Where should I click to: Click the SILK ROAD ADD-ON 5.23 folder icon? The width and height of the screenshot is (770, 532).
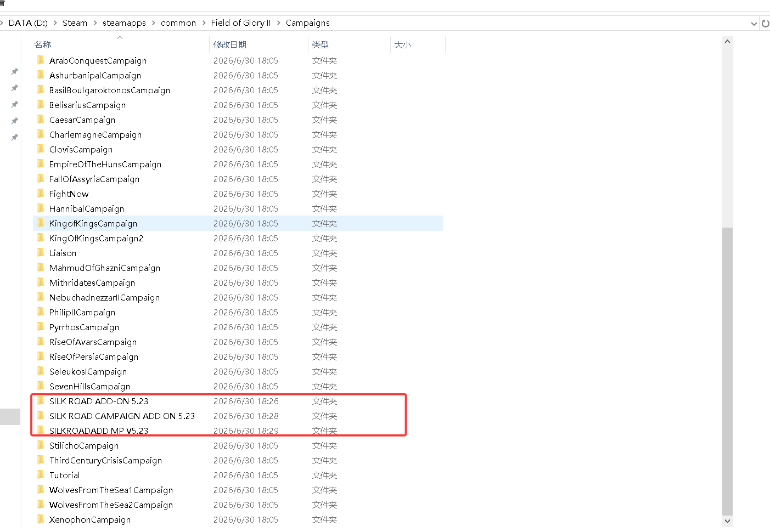(x=41, y=400)
